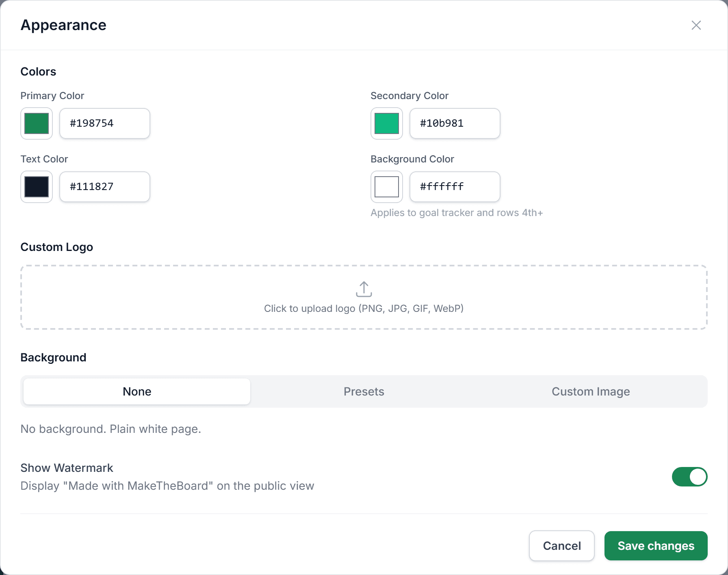728x575 pixels.
Task: Switch to the Custom Image tab
Action: [591, 391]
